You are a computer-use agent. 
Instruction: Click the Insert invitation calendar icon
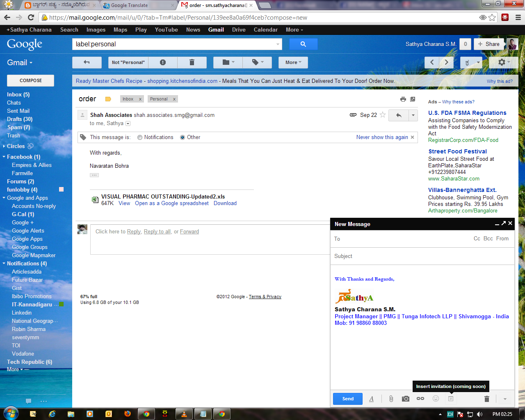click(450, 399)
